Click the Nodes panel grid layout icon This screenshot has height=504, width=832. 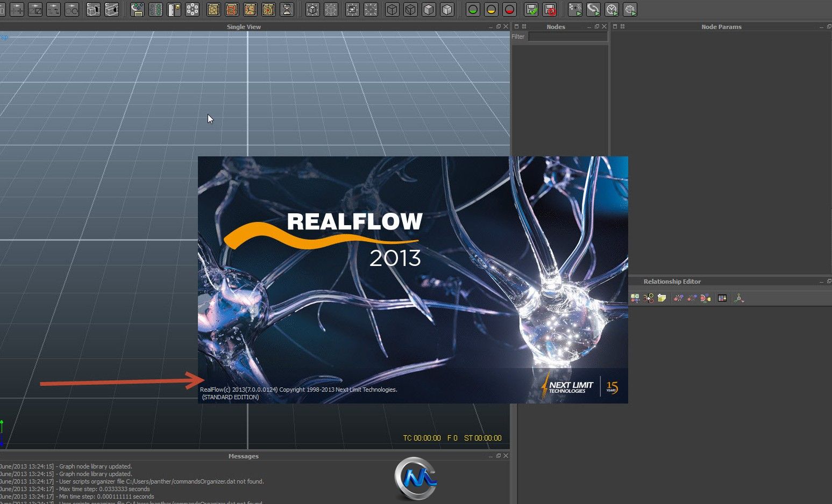524,26
